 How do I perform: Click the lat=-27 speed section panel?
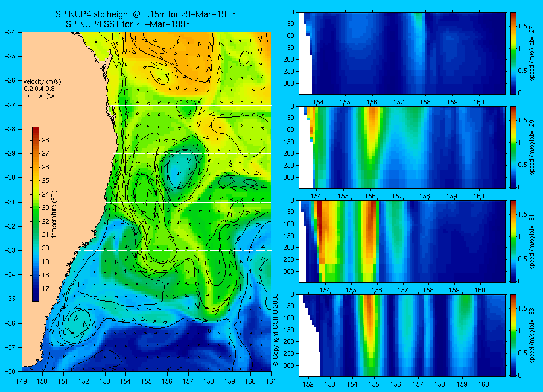(402, 53)
